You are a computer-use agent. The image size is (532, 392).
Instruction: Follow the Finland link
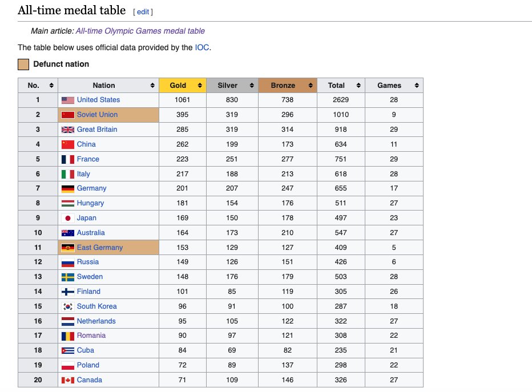pos(88,291)
